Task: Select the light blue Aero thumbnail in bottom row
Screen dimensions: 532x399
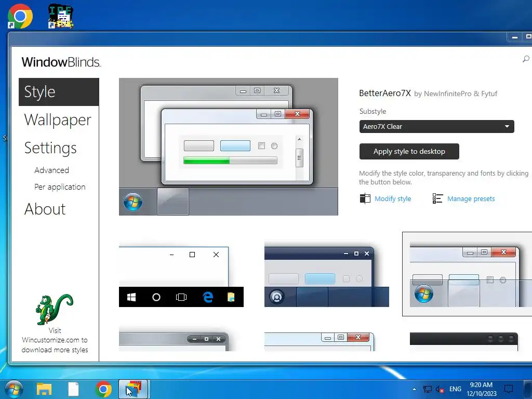Action: tap(320, 342)
